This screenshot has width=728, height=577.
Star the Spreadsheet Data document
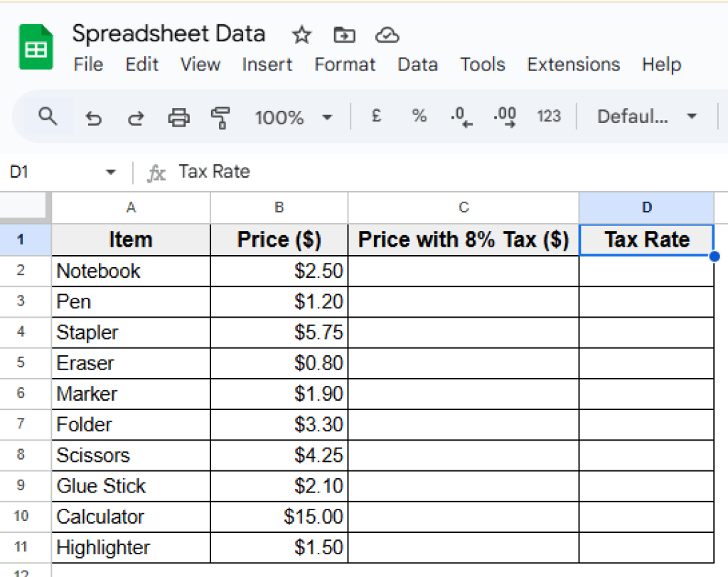(x=301, y=34)
